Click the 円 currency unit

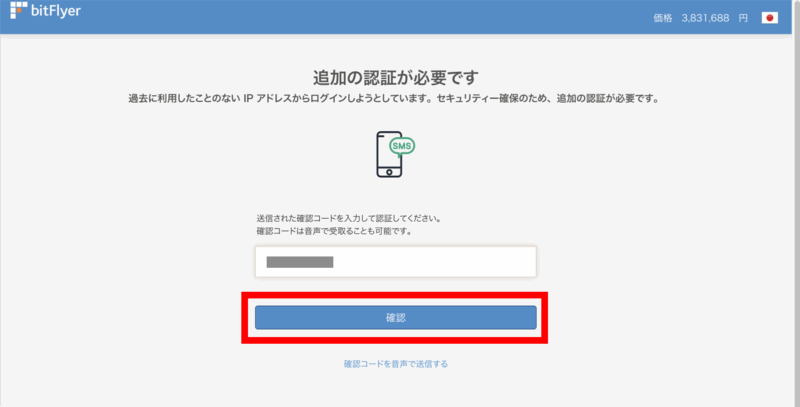(x=743, y=18)
